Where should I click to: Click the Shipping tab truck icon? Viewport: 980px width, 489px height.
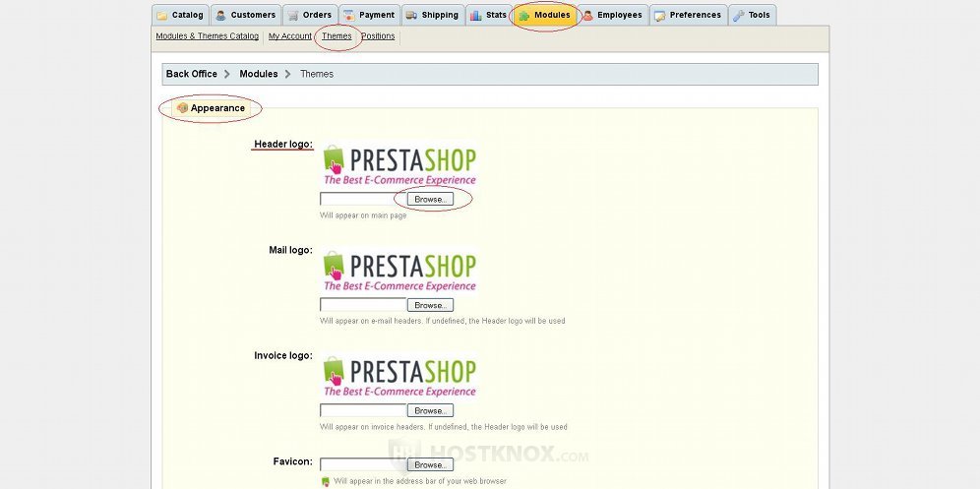pos(411,16)
